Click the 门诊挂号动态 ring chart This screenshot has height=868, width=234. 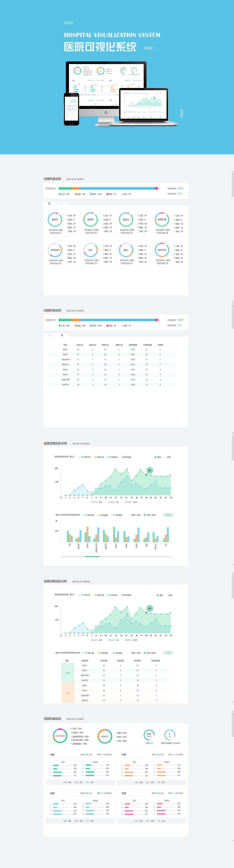pyautogui.click(x=60, y=736)
